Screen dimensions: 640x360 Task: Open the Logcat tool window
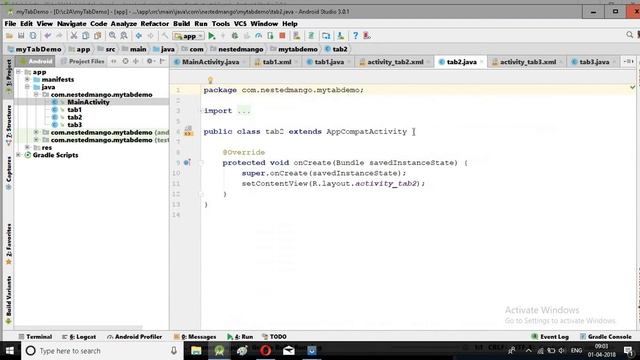click(79, 337)
